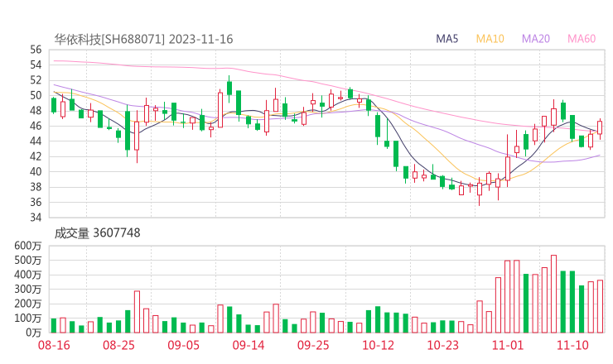
Task: Click the MA10 legend label
Action: 490,39
